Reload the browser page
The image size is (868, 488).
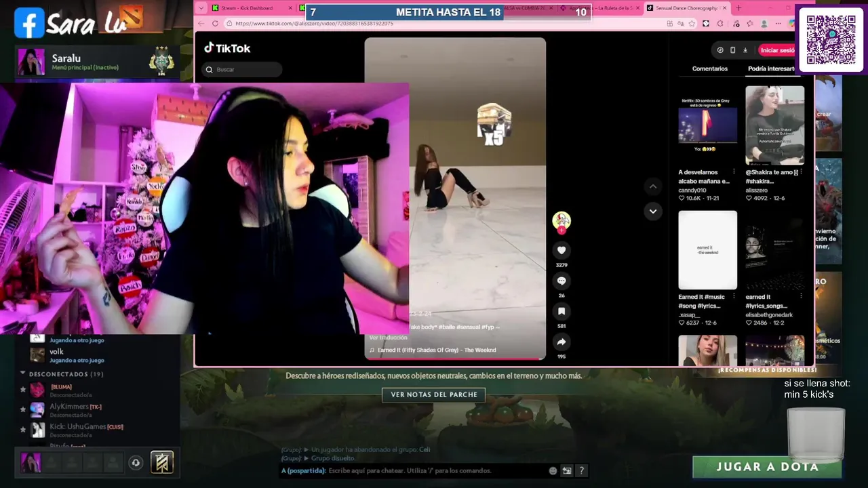point(216,23)
